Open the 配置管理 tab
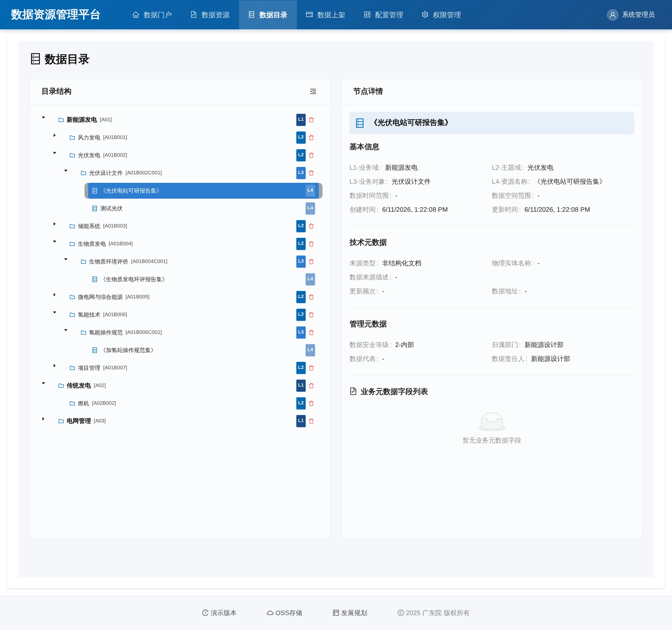This screenshot has height=630, width=672. click(383, 15)
